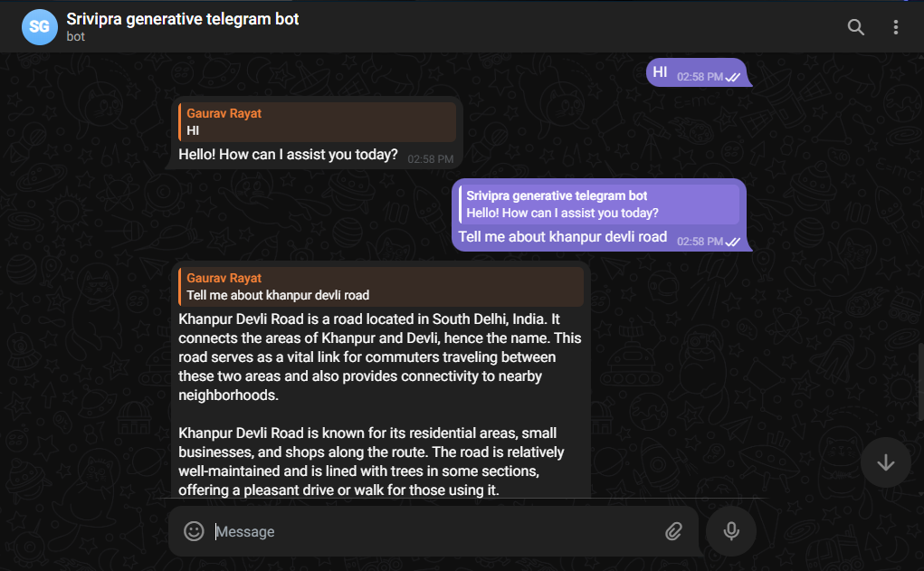Screen dimensions: 924x571
Task: Click quoted 'Tell me about khanpur devli road' reply
Action: tap(381, 286)
